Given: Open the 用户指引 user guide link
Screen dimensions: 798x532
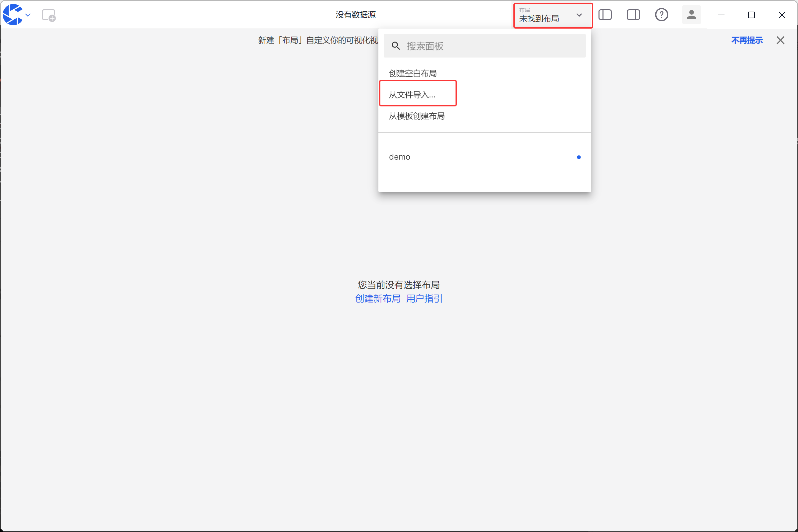Looking at the screenshot, I should tap(424, 299).
